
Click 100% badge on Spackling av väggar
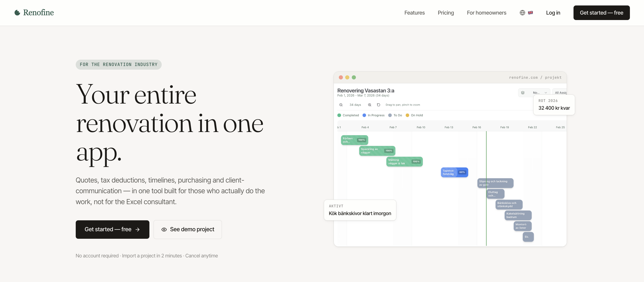point(388,151)
